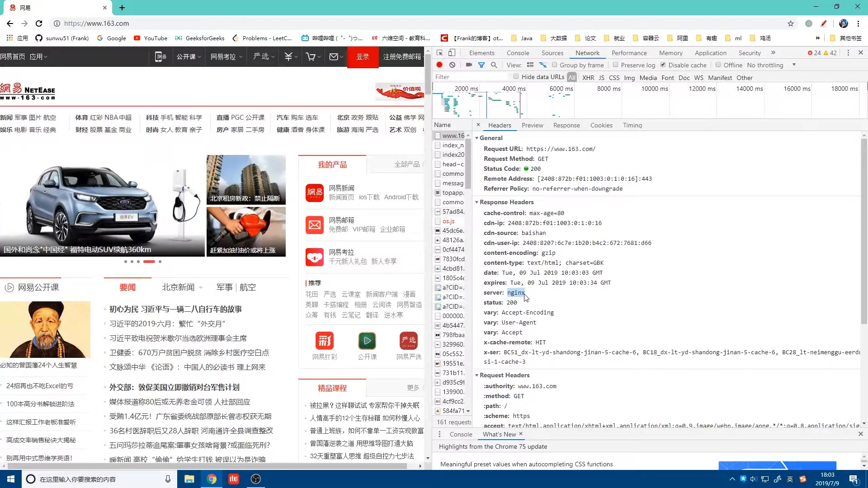Show more bookmarks chevron
The width and height of the screenshot is (868, 488).
click(817, 38)
